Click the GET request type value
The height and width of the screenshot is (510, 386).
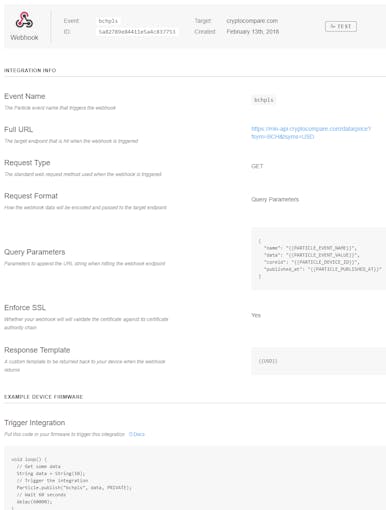click(x=257, y=166)
